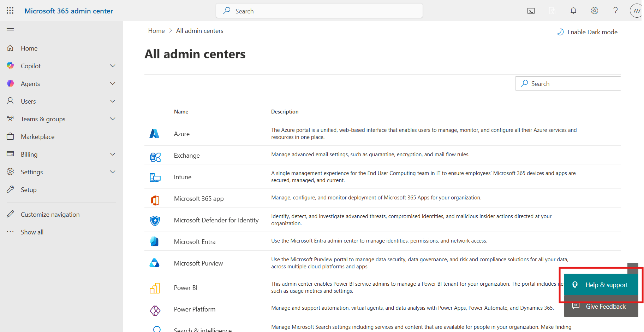Screen dimensions: 644x332
Task: Enable Dark mode
Action: (587, 32)
